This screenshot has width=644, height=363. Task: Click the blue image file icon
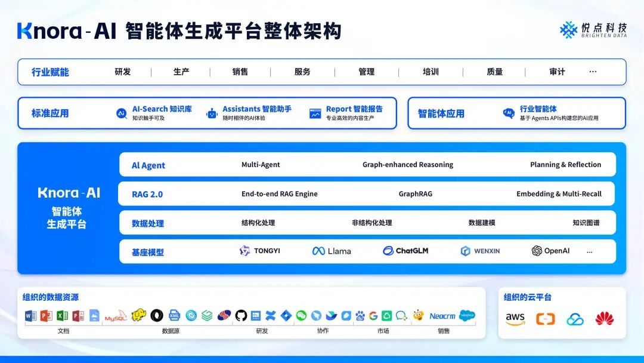[x=94, y=315]
